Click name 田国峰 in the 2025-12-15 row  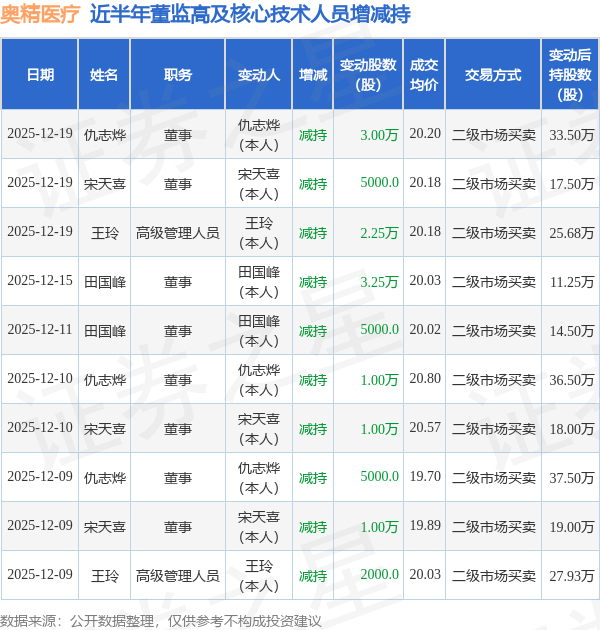[x=104, y=282]
